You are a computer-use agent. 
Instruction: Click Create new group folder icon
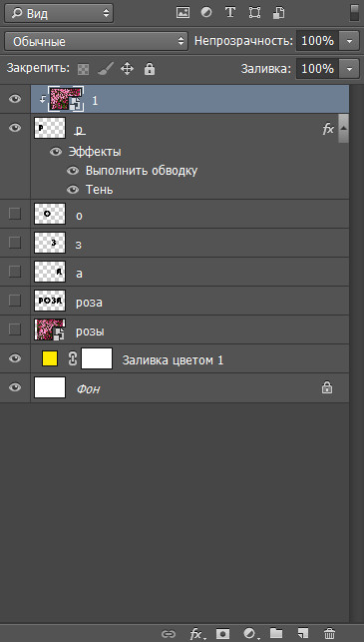coord(276,633)
